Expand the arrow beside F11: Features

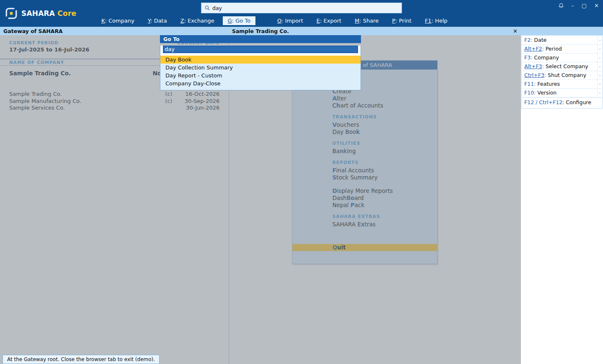(x=600, y=84)
